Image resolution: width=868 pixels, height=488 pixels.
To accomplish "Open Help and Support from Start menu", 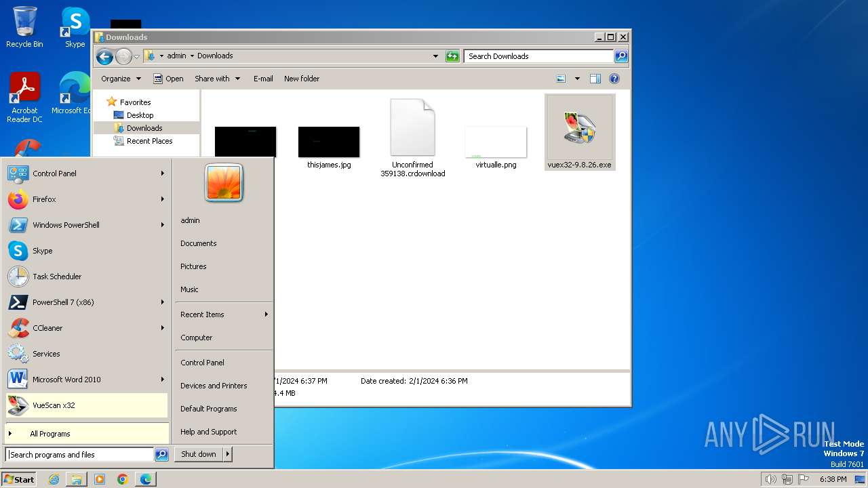I will (209, 432).
